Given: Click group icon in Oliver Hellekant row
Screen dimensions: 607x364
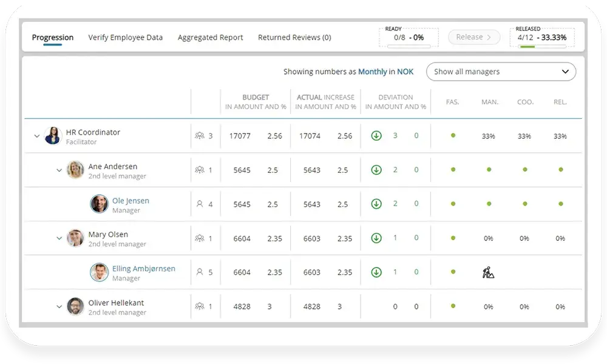Looking at the screenshot, I should tap(199, 306).
